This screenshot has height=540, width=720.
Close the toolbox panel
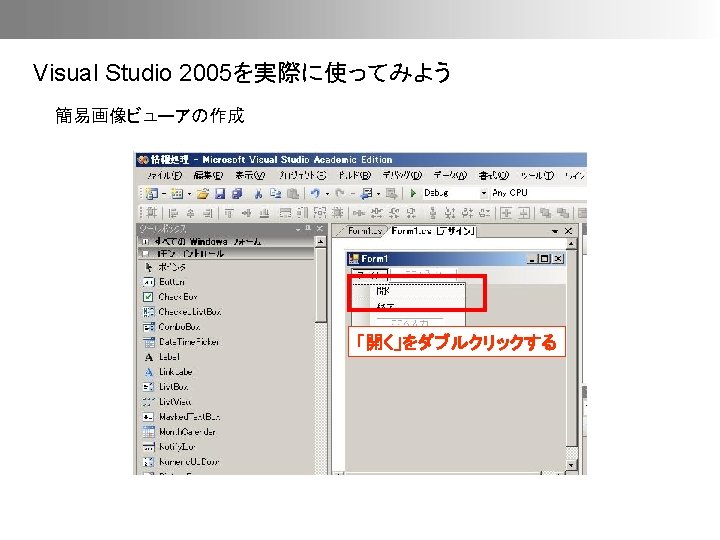[320, 228]
